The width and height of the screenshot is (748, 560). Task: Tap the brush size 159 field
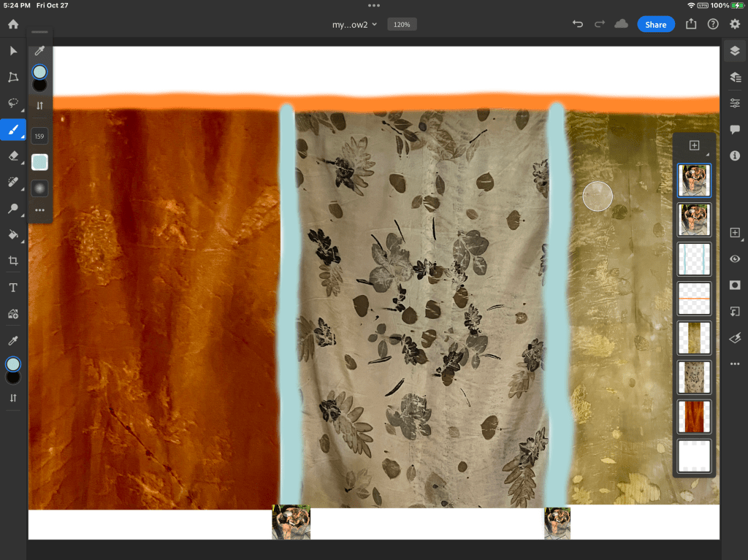point(40,136)
